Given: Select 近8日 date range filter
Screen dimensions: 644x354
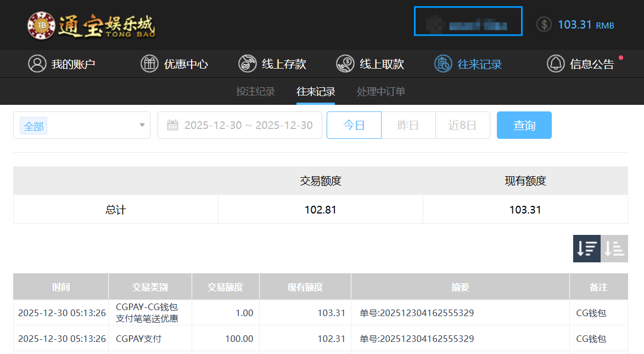Looking at the screenshot, I should (462, 125).
